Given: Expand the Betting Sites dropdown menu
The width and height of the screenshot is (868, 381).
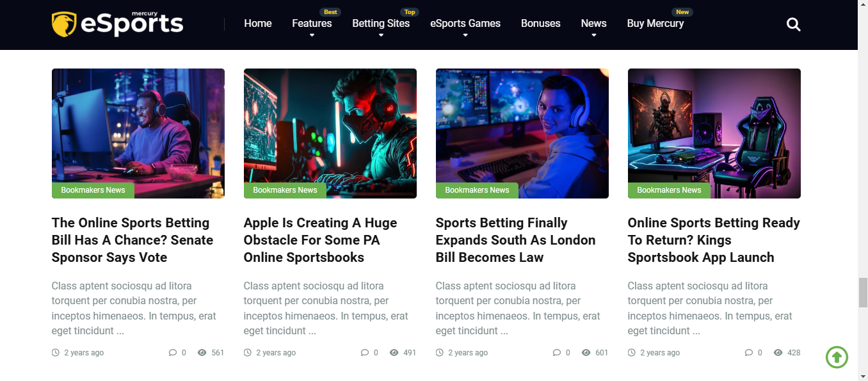Looking at the screenshot, I should 381,24.
